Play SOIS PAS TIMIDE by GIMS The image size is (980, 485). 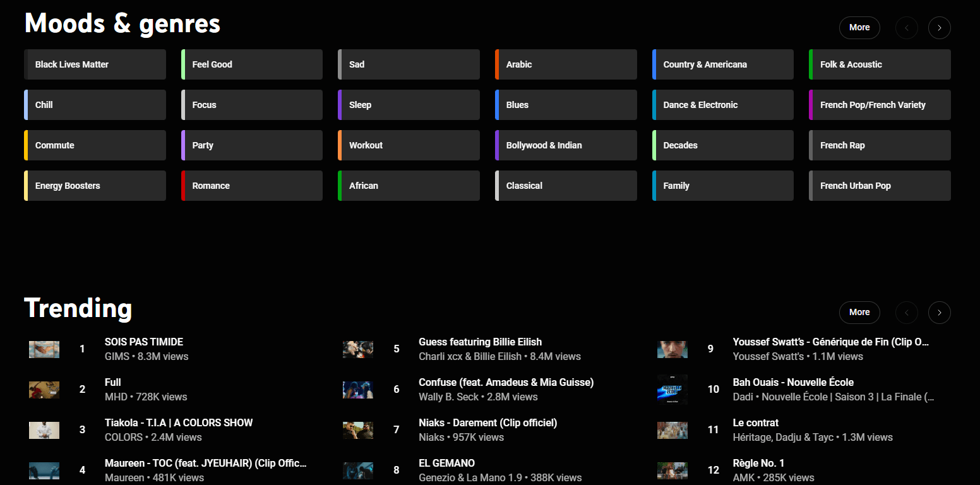(x=144, y=342)
